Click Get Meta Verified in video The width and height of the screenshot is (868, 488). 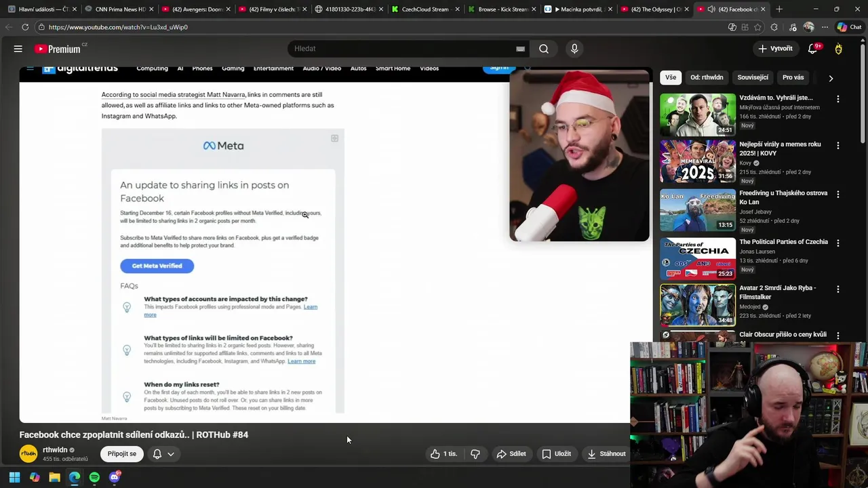(157, 266)
